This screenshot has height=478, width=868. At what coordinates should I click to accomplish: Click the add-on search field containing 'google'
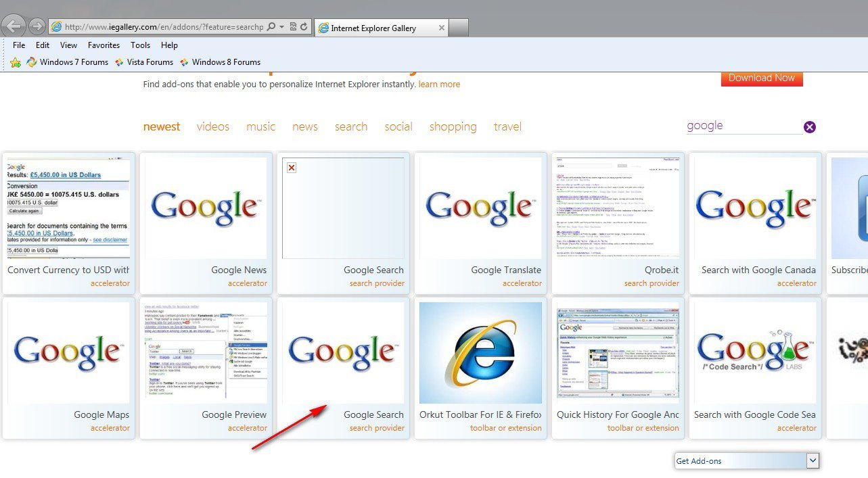[744, 126]
